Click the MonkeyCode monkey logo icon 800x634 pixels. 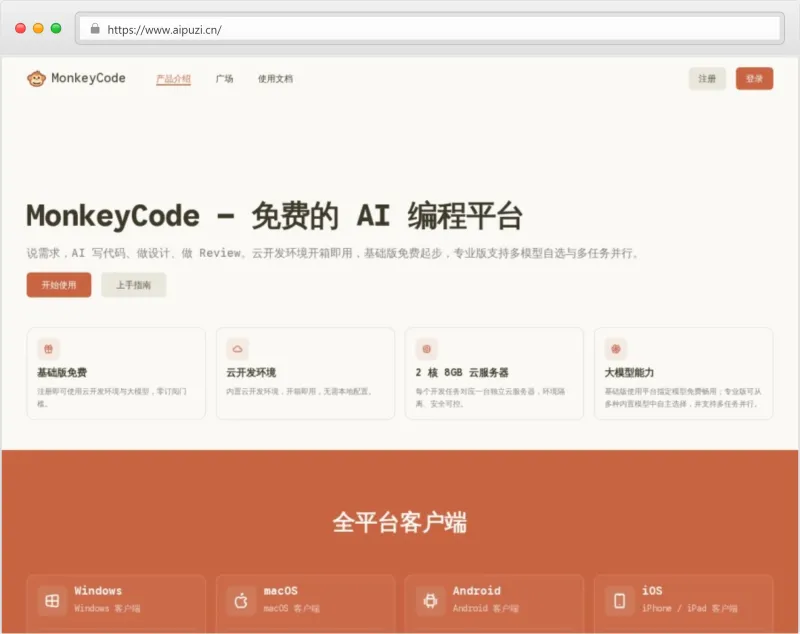point(35,78)
